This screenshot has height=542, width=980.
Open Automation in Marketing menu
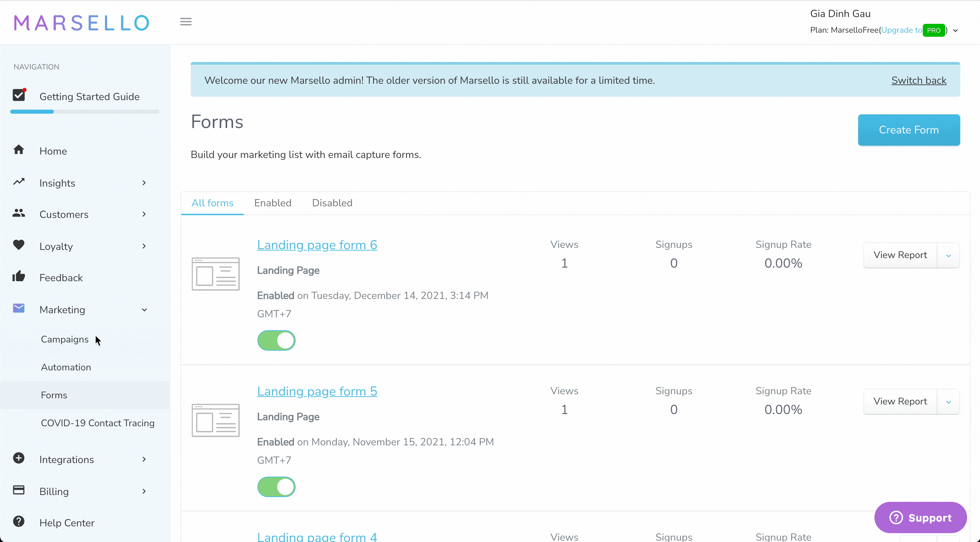pyautogui.click(x=66, y=367)
